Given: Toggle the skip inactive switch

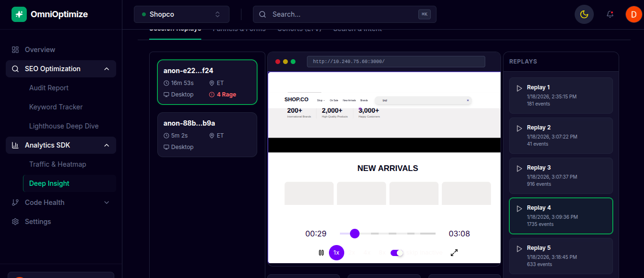Looking at the screenshot, I should [x=397, y=253].
